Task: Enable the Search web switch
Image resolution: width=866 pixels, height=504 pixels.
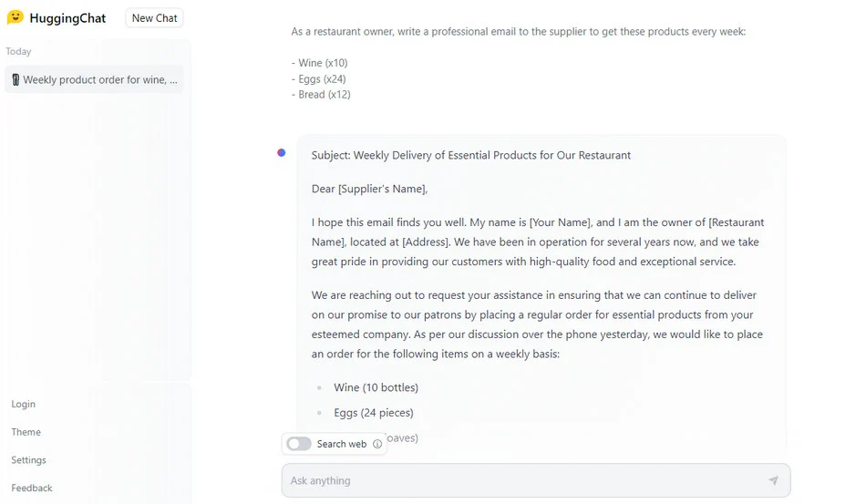Action: click(x=299, y=444)
